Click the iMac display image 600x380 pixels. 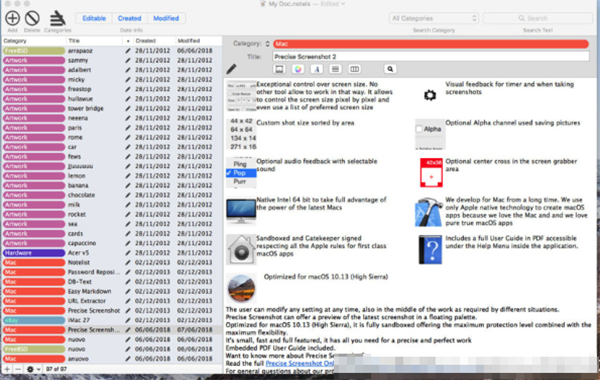[241, 211]
